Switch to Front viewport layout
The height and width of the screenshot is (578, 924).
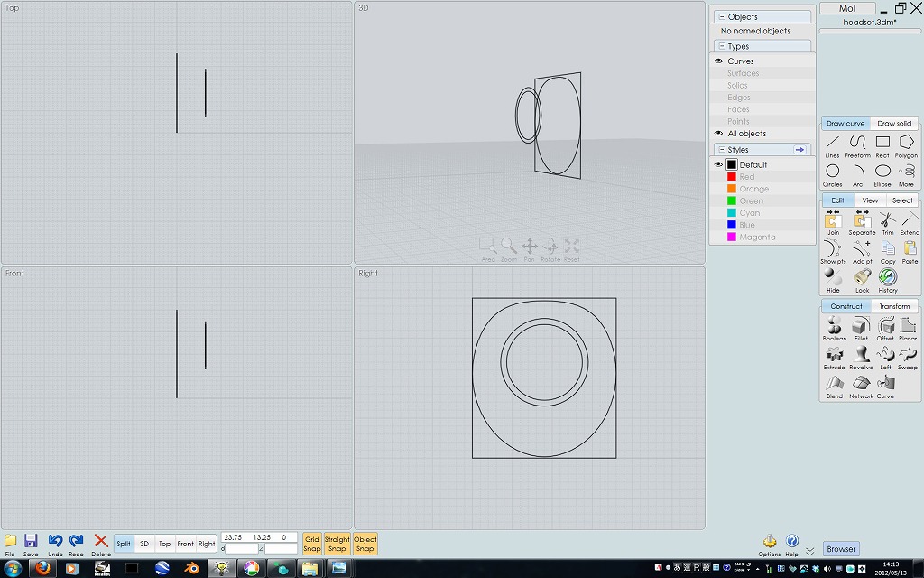[x=186, y=544]
